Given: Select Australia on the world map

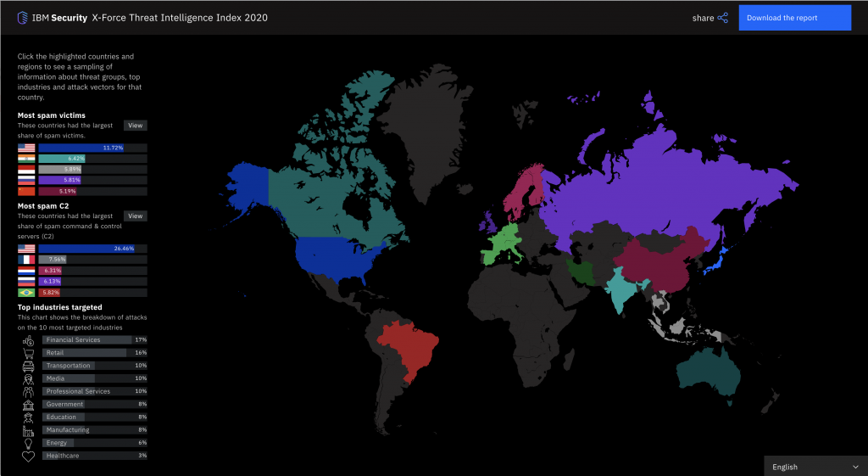Looking at the screenshot, I should click(709, 374).
